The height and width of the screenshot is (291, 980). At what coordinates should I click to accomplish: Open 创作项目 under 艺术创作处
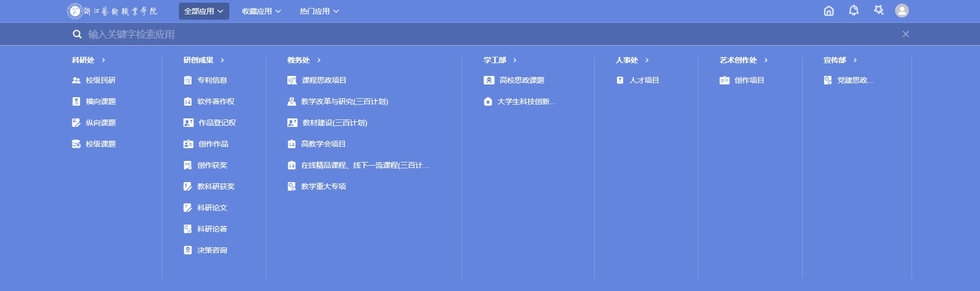click(749, 80)
